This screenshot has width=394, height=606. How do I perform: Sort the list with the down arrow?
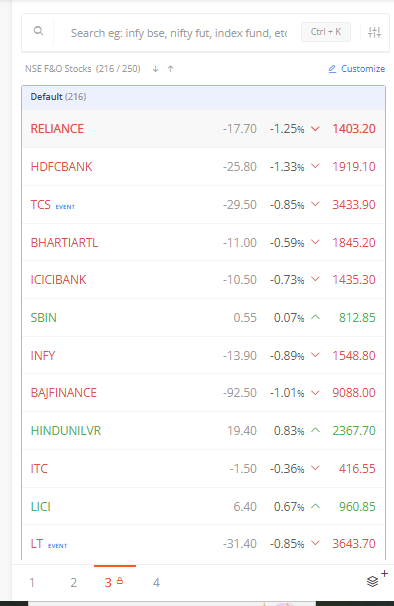155,69
